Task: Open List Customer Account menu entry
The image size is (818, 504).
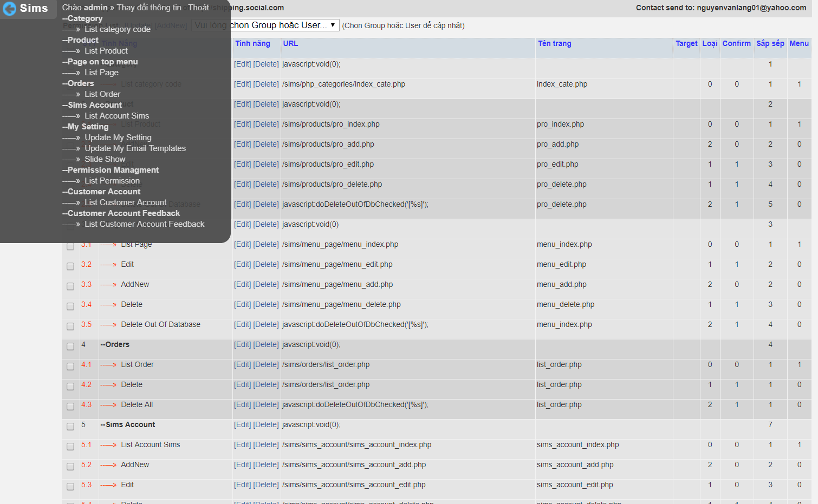Action: 126,202
